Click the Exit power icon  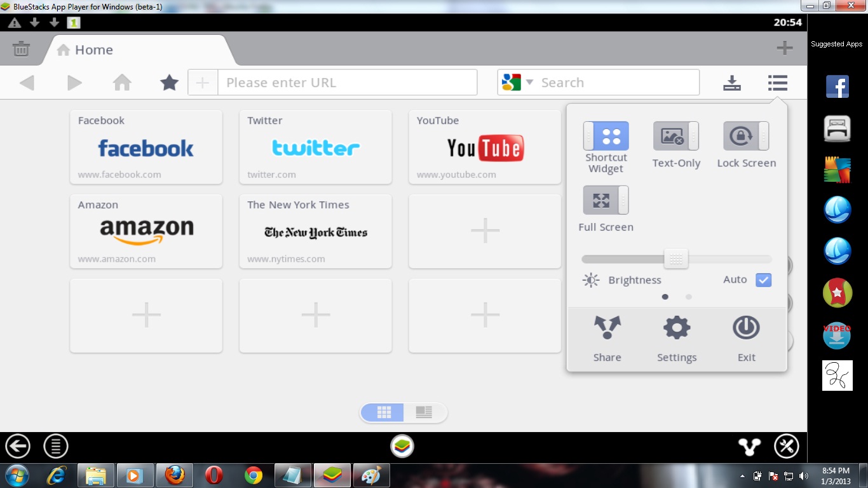click(746, 328)
